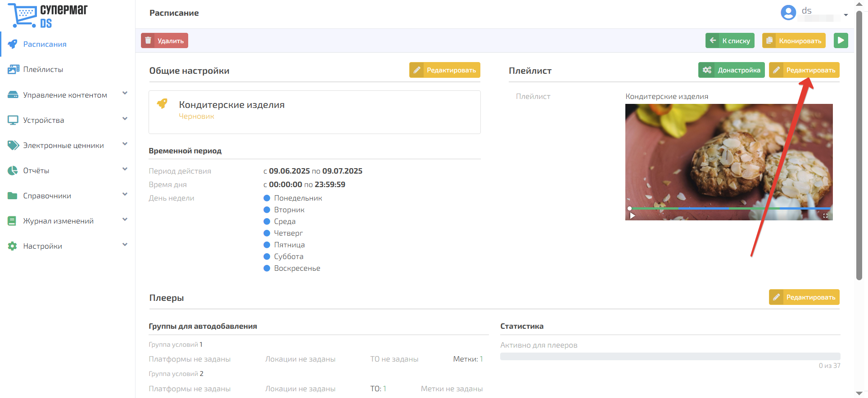Open the ds user account dropdown
The width and height of the screenshot is (868, 398).
pyautogui.click(x=846, y=15)
